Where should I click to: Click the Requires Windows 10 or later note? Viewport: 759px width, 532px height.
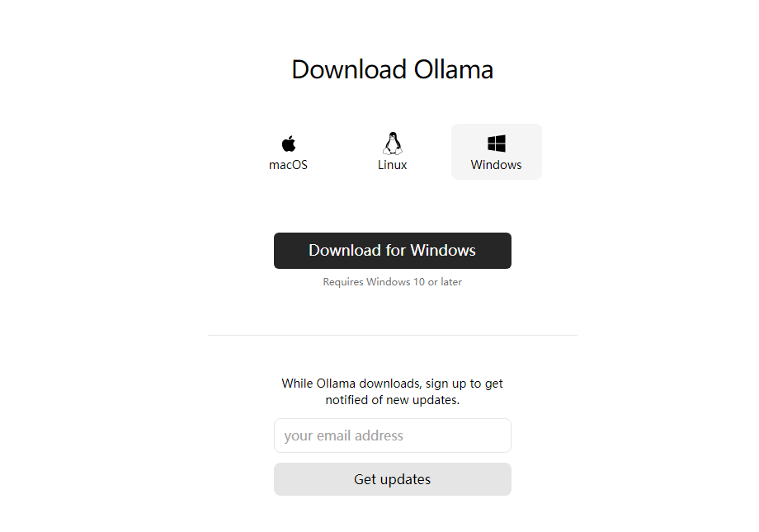pyautogui.click(x=393, y=282)
